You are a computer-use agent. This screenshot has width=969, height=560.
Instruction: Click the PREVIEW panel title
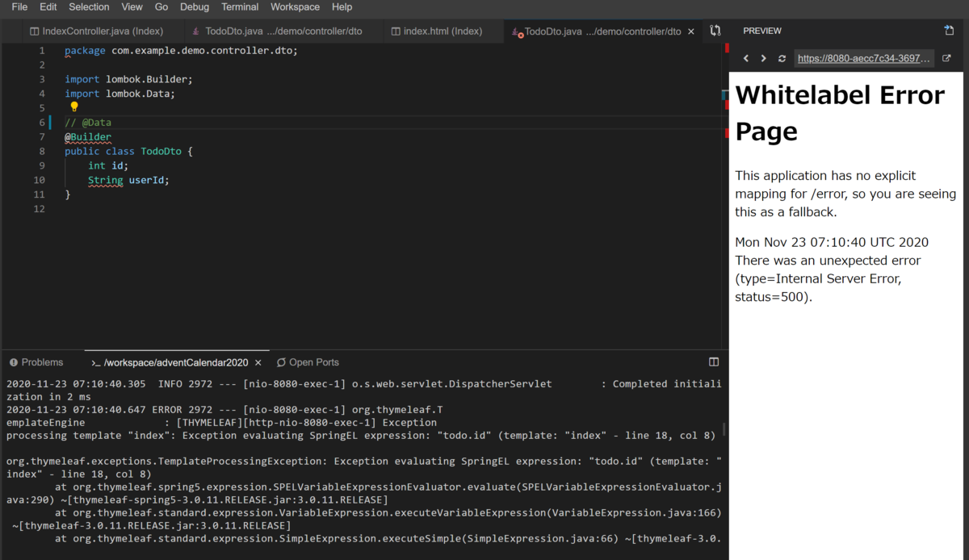[x=762, y=31]
